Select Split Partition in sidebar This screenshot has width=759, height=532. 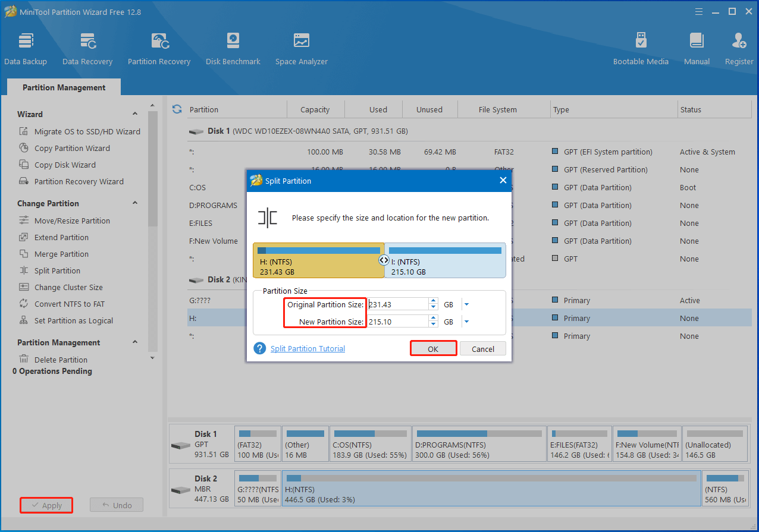(x=57, y=270)
